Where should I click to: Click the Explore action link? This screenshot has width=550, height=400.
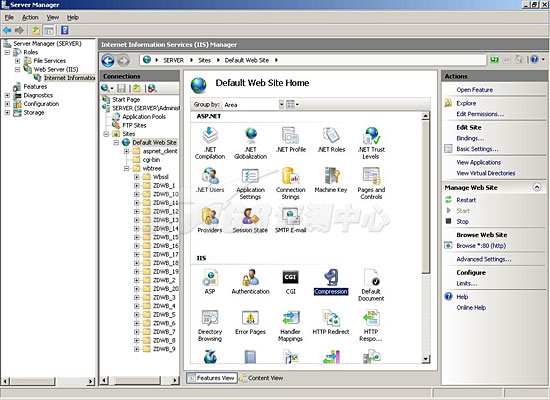pos(466,103)
